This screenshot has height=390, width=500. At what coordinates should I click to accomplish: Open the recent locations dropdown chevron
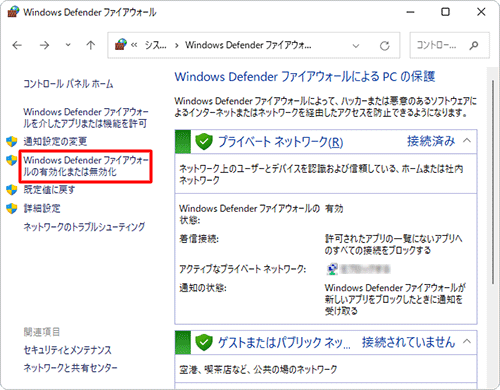68,45
